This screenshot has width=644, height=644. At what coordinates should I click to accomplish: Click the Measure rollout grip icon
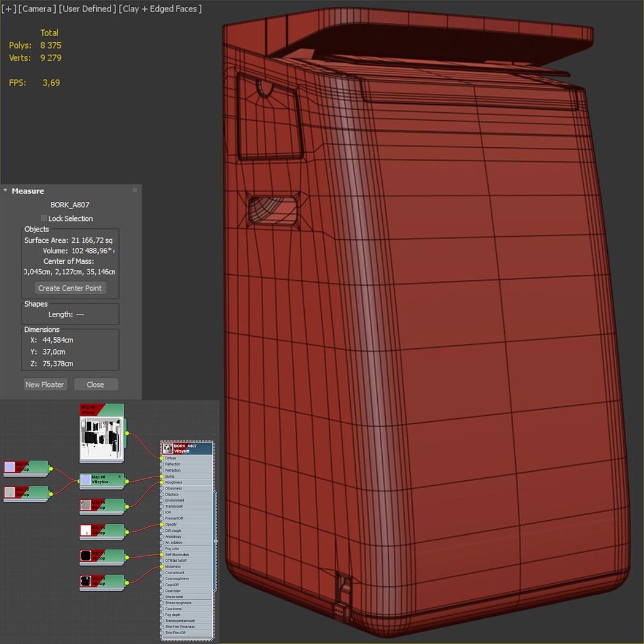pos(135,190)
